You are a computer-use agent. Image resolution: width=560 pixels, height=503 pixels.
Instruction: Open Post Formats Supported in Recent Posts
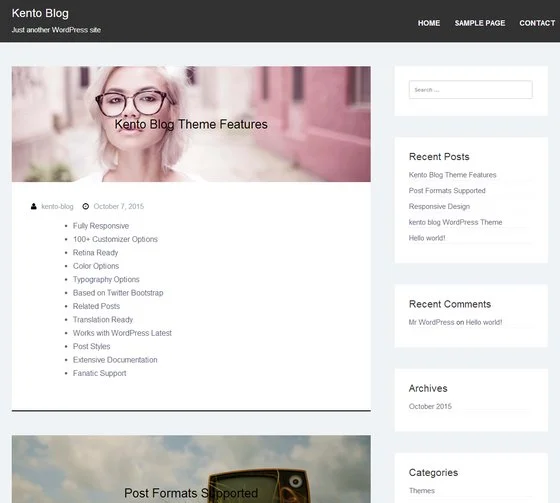pos(447,191)
